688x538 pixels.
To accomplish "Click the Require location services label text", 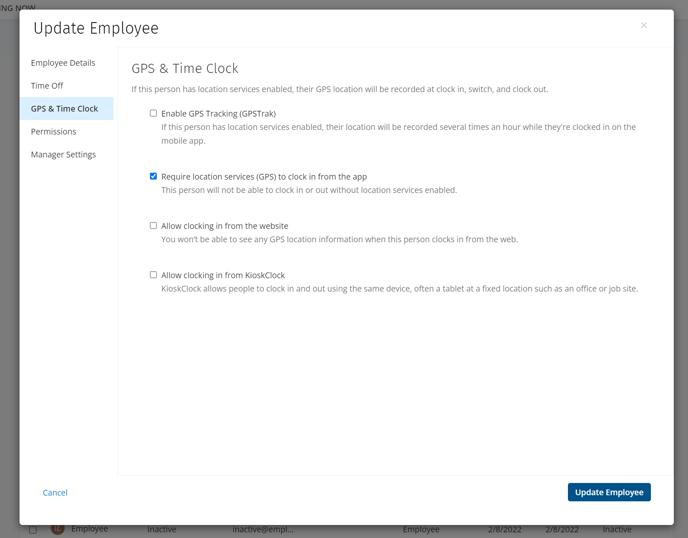I will pos(264,177).
